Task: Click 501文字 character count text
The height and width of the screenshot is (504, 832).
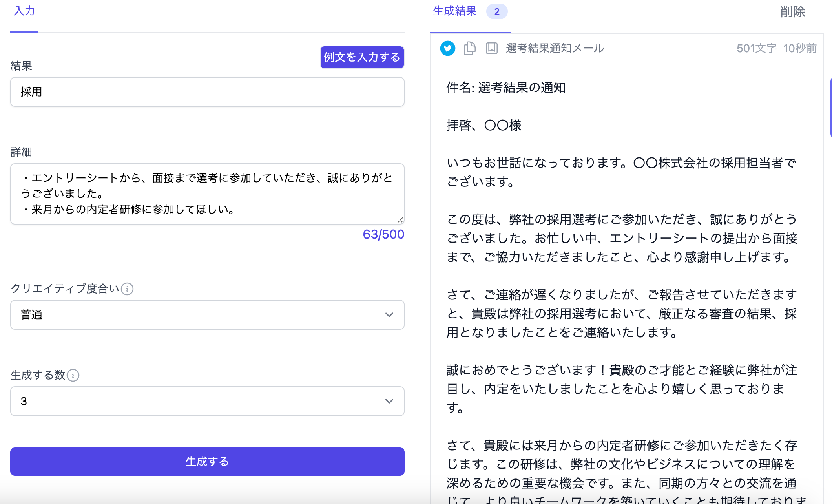Action: pyautogui.click(x=757, y=48)
